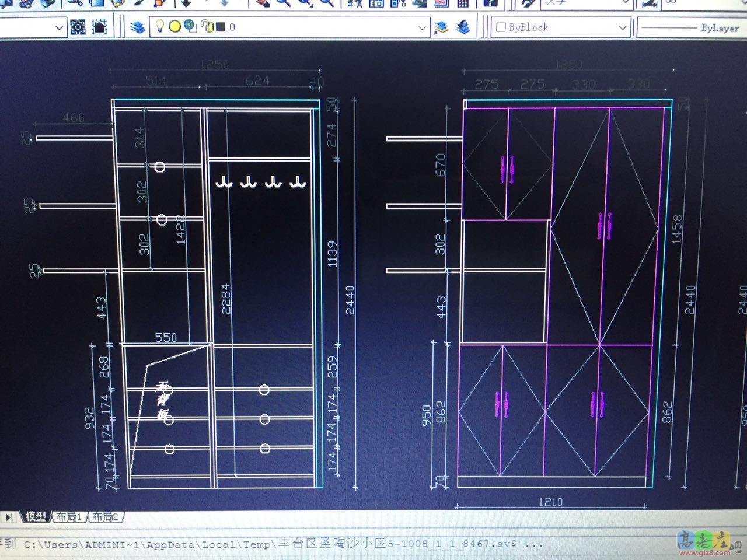Switch to the 布局1 layout tab
747x560 pixels.
point(69,517)
